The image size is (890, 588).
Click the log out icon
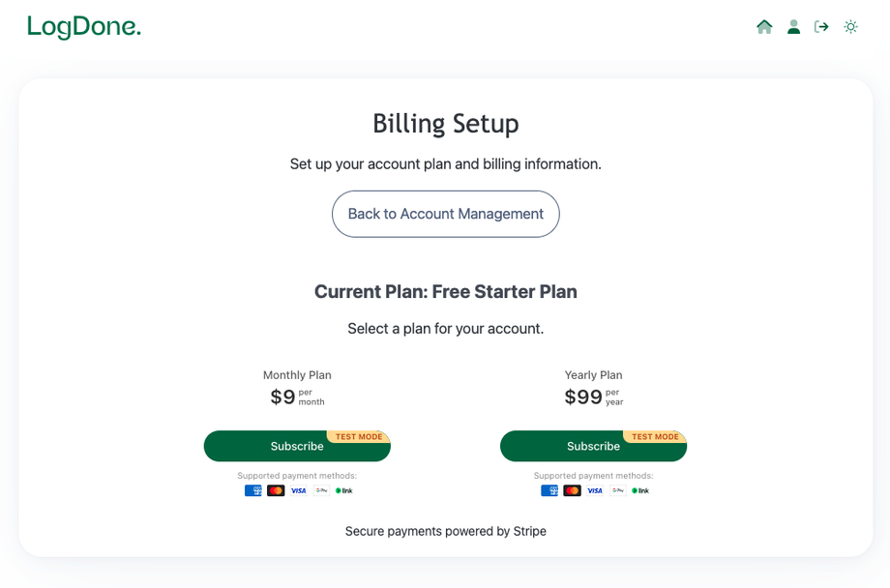821,27
